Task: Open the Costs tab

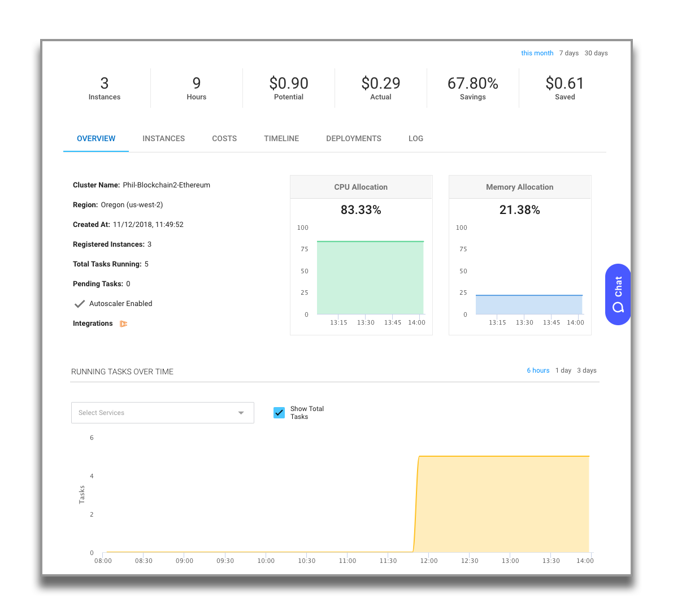Action: point(224,138)
